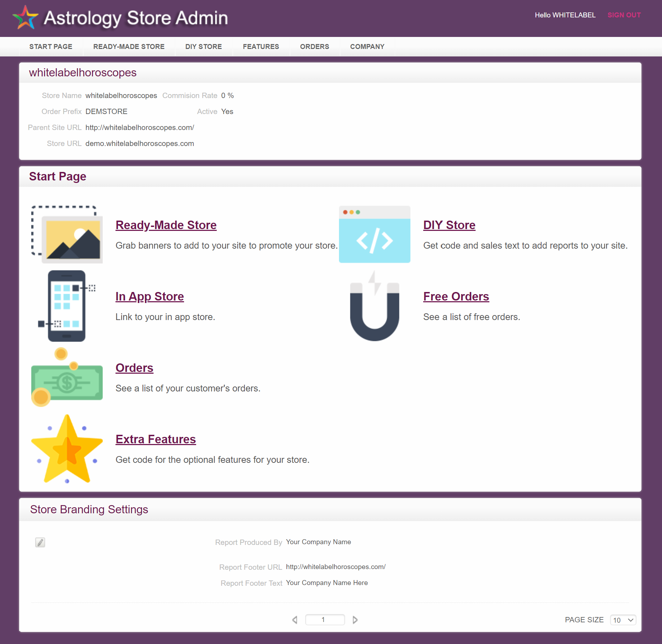Open the Start Page menu item

[x=51, y=47]
